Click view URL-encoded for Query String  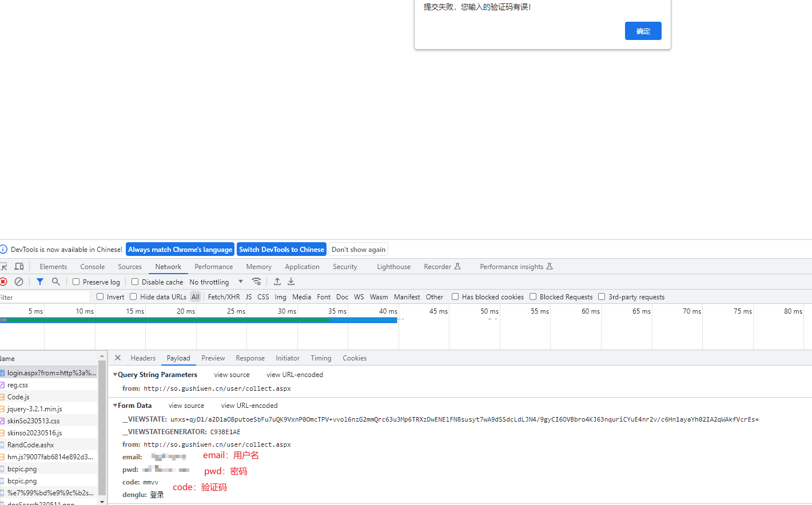294,375
